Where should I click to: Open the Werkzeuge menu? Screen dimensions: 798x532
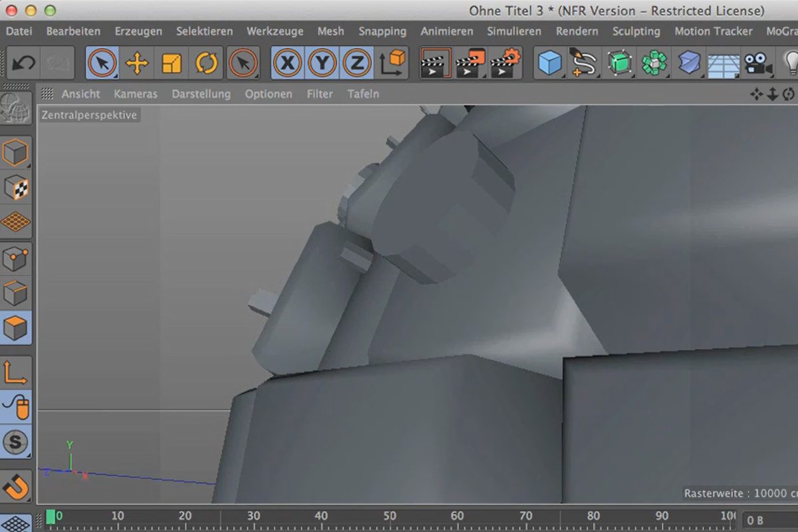(x=275, y=31)
